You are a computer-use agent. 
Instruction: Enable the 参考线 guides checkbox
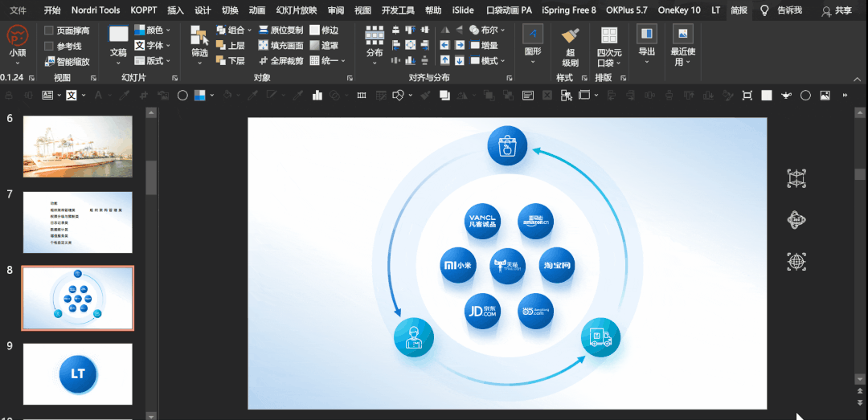click(49, 46)
